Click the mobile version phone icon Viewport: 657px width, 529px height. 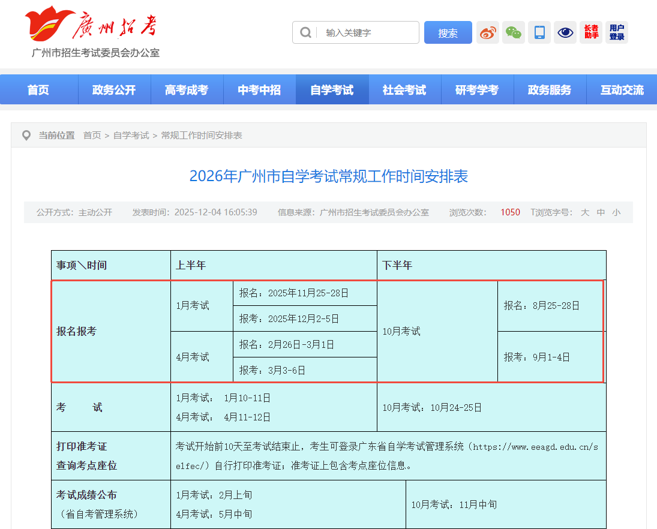pyautogui.click(x=539, y=33)
